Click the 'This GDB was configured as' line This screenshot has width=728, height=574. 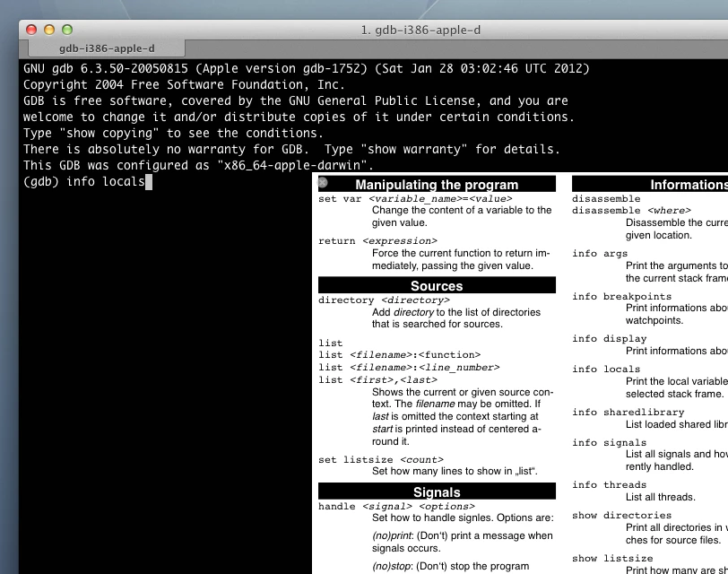[198, 165]
